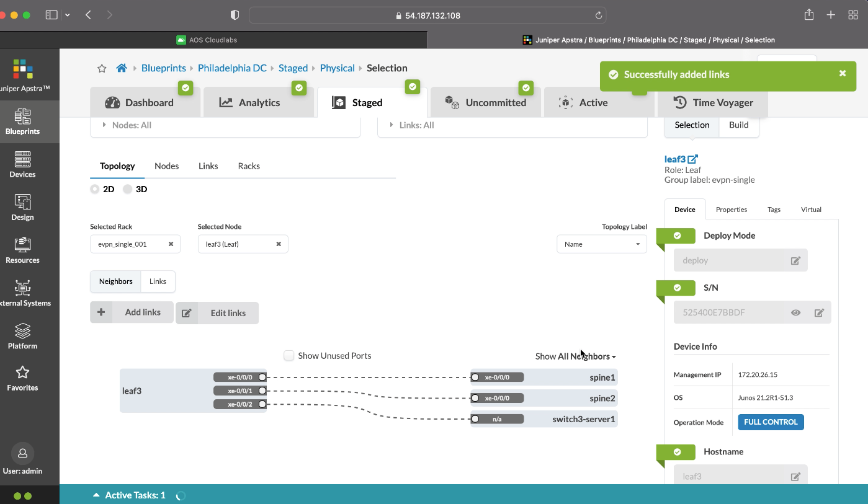
Task: Select the 3D topology view
Action: [x=128, y=189]
